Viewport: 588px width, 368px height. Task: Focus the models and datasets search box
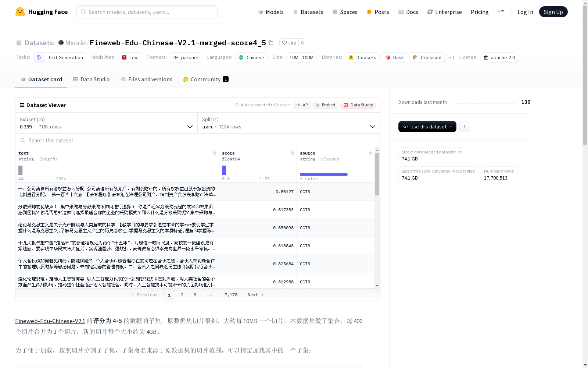[x=147, y=12]
